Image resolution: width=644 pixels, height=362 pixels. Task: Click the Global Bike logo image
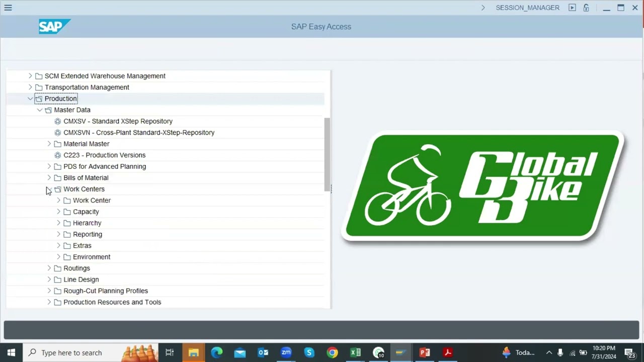[483, 187]
